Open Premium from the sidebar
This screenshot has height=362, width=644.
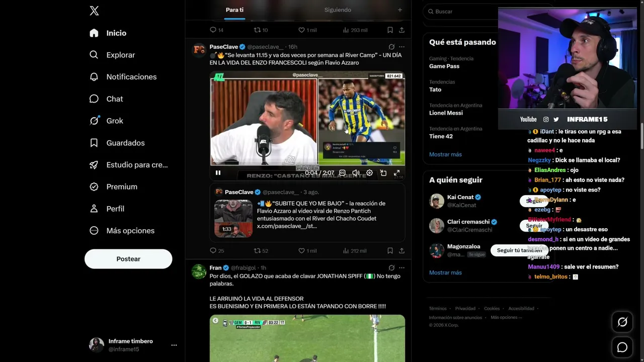pos(113,187)
